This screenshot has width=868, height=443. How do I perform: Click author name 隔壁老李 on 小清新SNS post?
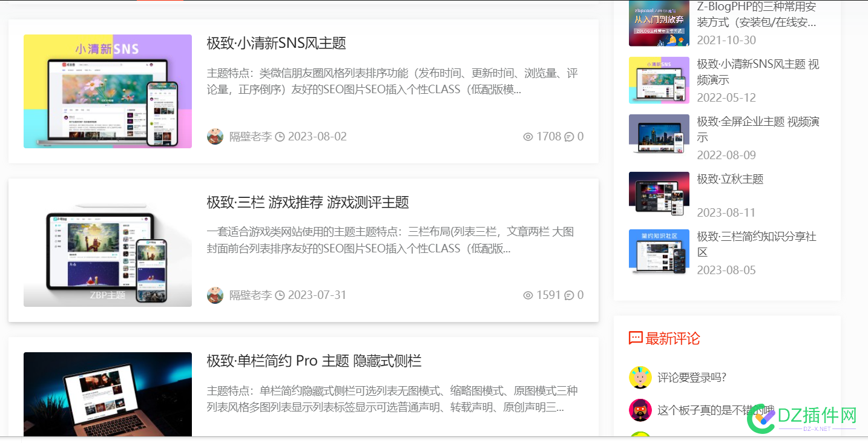pyautogui.click(x=251, y=137)
